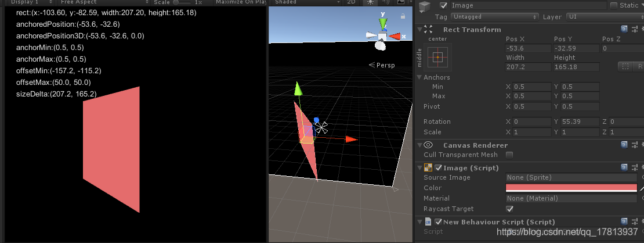Open New Behaviour Script help icon
The image size is (644, 243).
pyautogui.click(x=624, y=221)
